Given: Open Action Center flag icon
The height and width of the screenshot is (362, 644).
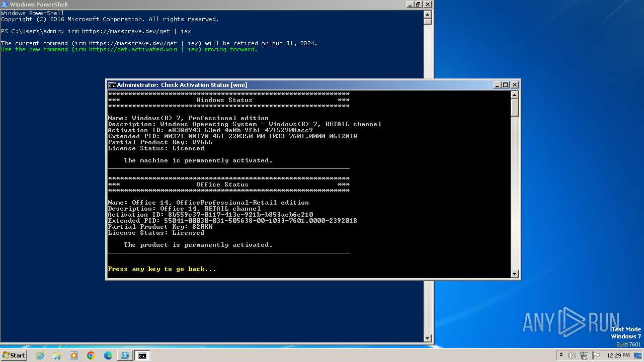Looking at the screenshot, I should (x=596, y=355).
